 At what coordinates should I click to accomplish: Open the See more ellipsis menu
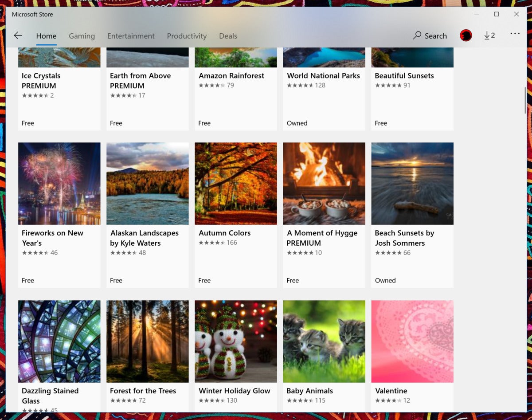515,34
